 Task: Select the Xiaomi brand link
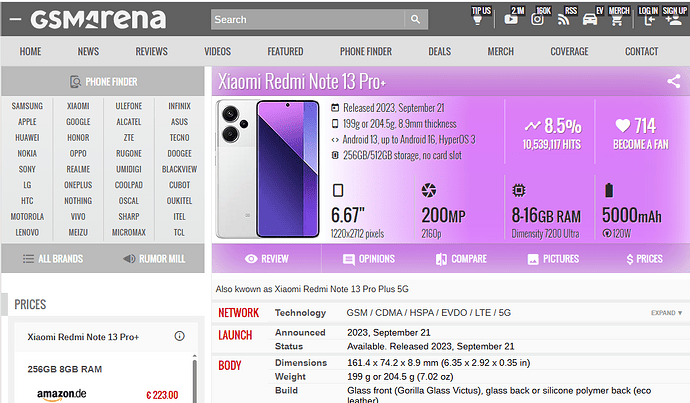(x=78, y=106)
